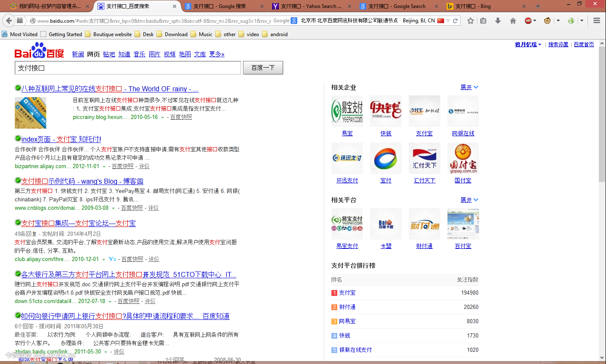This screenshot has height=364, width=606.
Task: Open the Greasemonkey dropdown arrow
Action: pyautogui.click(x=558, y=21)
